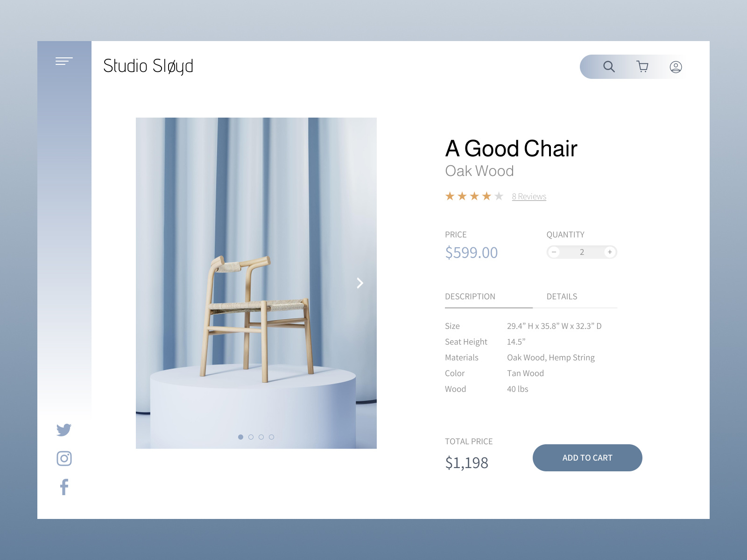Open the 8 Reviews link
747x560 pixels.
529,196
